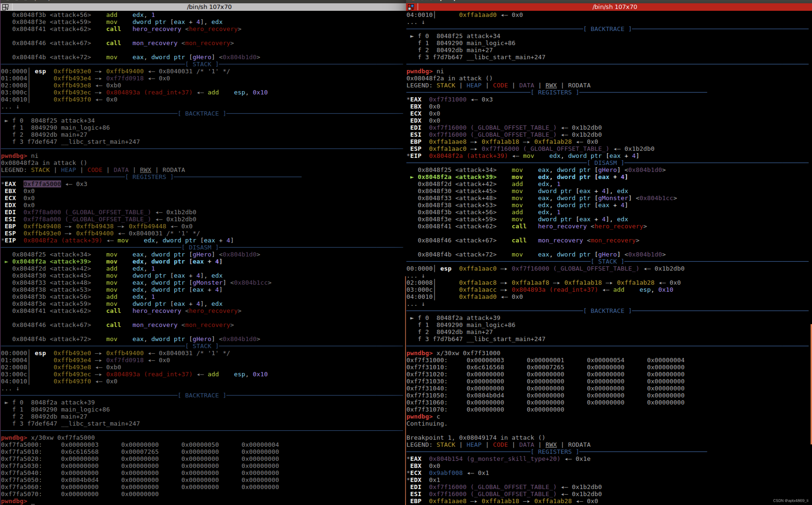Viewport: 812px width, 505px height.
Task: Click 0x8048f2d <attack+42> add edx line in left
Action: click(x=83, y=268)
